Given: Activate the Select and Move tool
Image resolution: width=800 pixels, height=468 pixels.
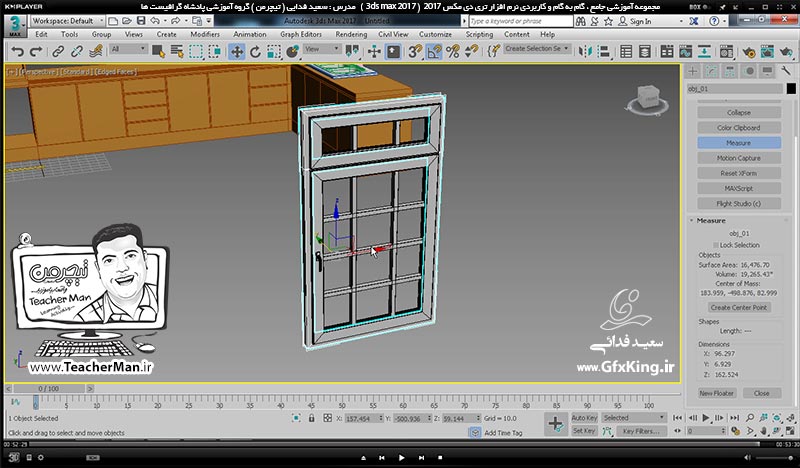Looking at the screenshot, I should (x=237, y=52).
